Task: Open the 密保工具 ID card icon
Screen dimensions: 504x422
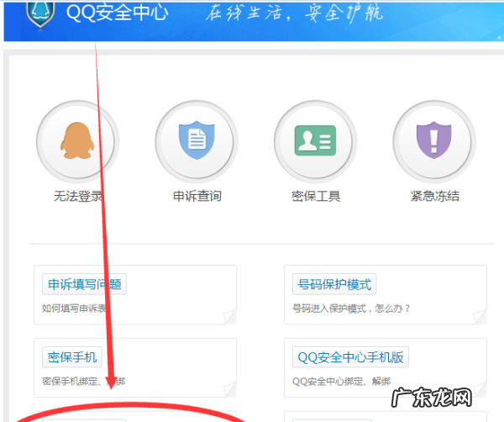Action: (315, 142)
